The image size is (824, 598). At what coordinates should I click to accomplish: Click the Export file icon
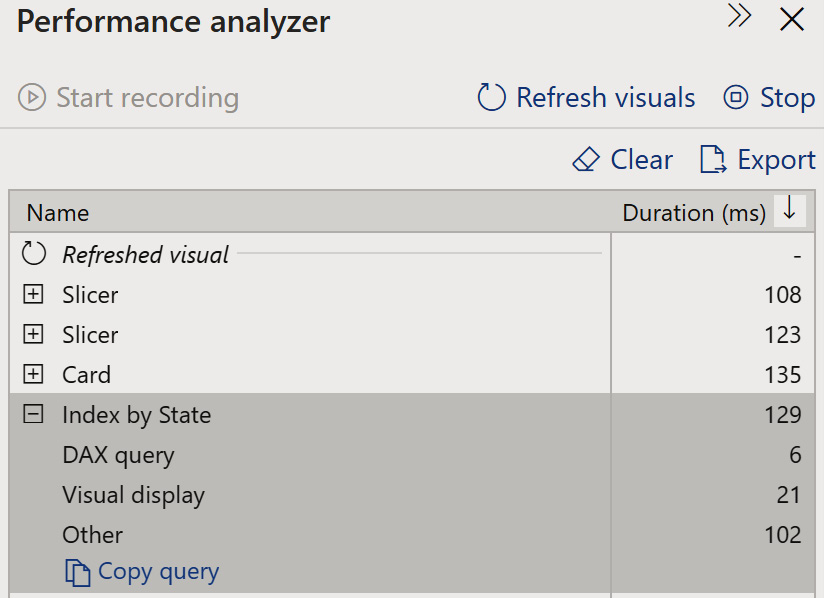(x=713, y=160)
